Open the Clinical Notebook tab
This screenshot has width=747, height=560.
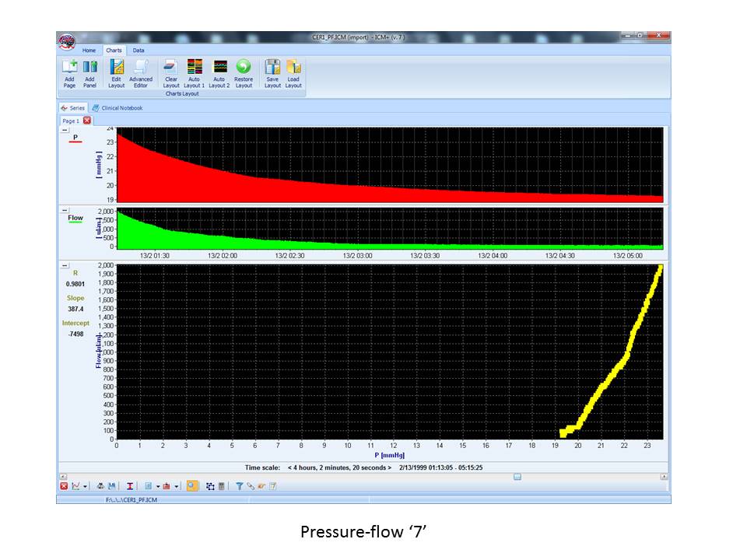coord(117,108)
